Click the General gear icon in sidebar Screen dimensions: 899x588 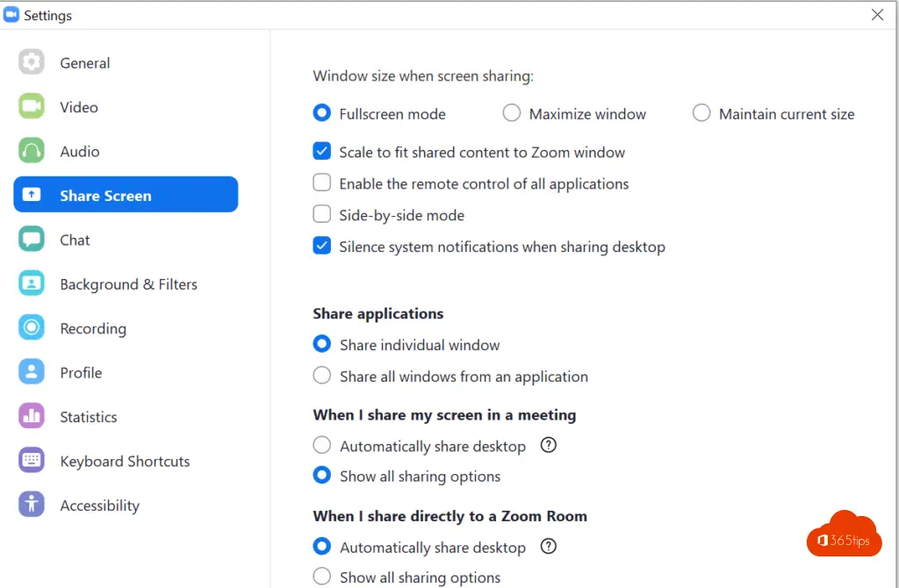point(32,63)
